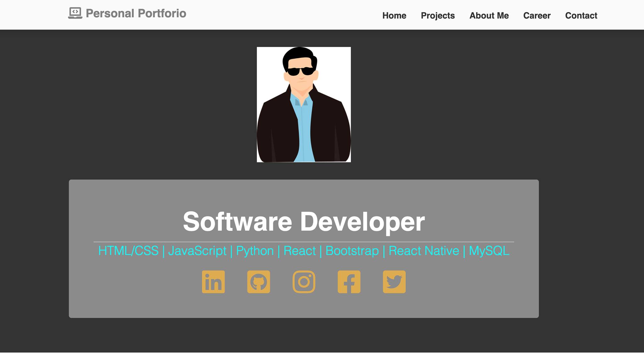The height and width of the screenshot is (362, 644).
Task: Open the JavaScript skill link
Action: [x=197, y=251]
